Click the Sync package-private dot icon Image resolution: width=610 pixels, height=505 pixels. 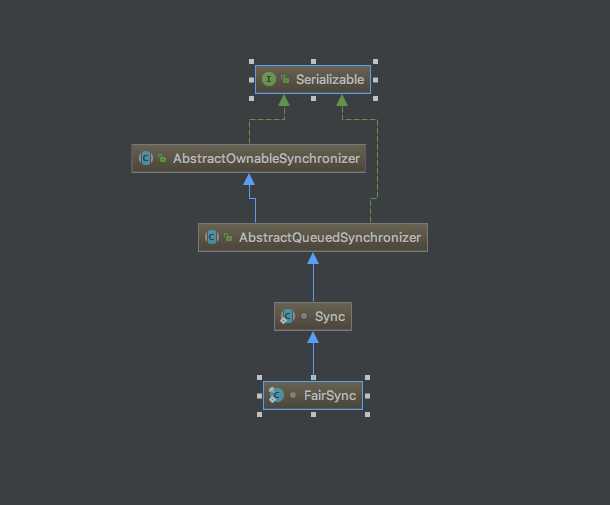coord(304,316)
